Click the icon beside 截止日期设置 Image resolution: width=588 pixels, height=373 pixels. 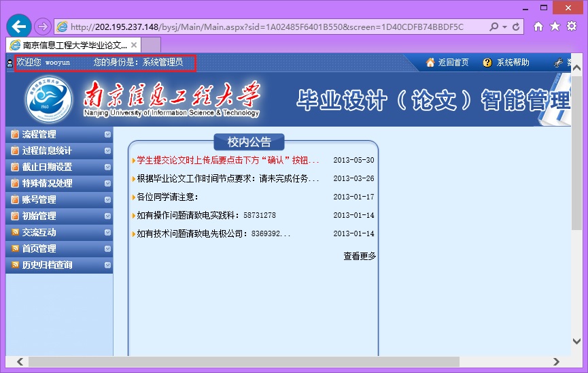point(15,167)
